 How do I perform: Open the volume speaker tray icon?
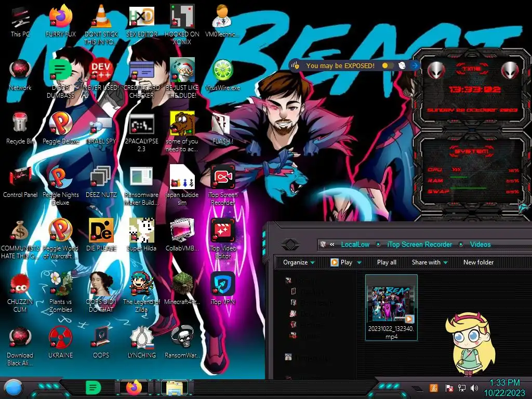click(474, 388)
